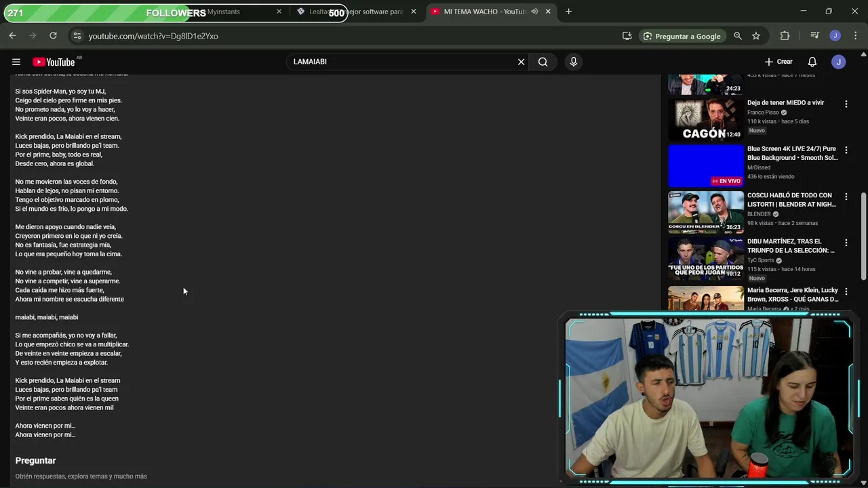Open options for Deja de tener MIEDO video
The height and width of the screenshot is (488, 868).
point(846,104)
